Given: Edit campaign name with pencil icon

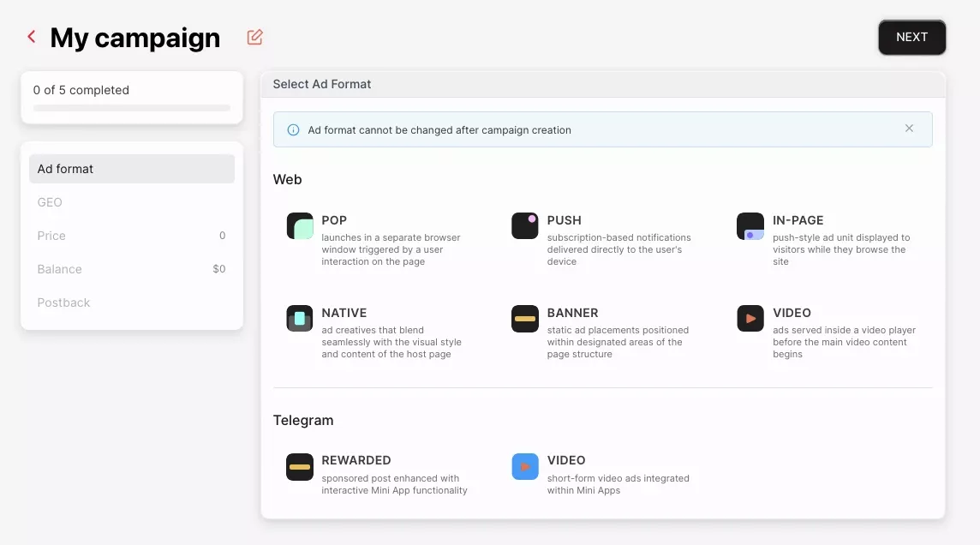Looking at the screenshot, I should pyautogui.click(x=255, y=38).
